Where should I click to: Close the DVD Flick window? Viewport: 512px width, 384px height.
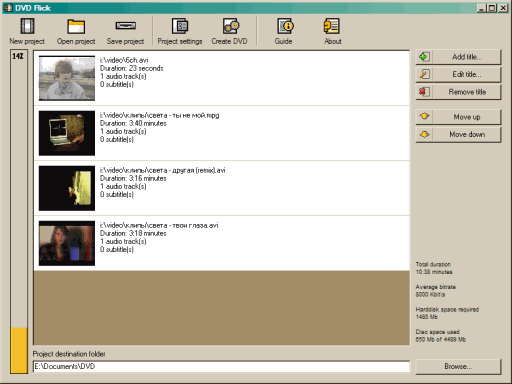pos(503,8)
